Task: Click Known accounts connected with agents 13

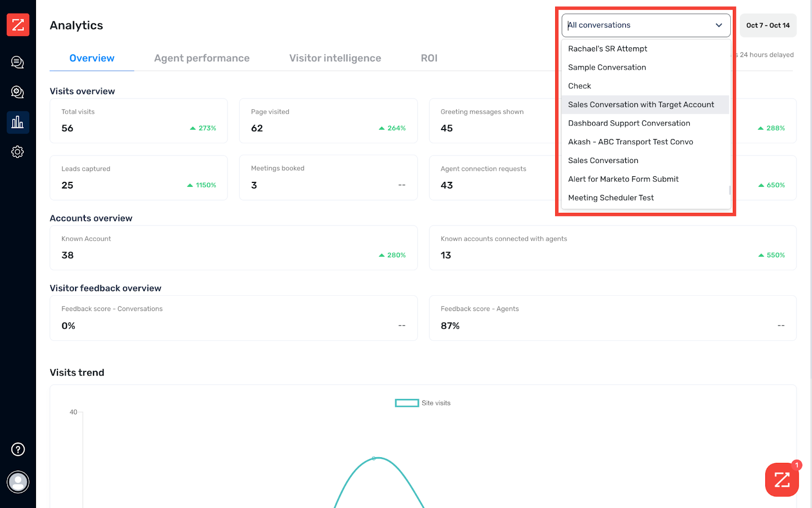Action: click(446, 256)
